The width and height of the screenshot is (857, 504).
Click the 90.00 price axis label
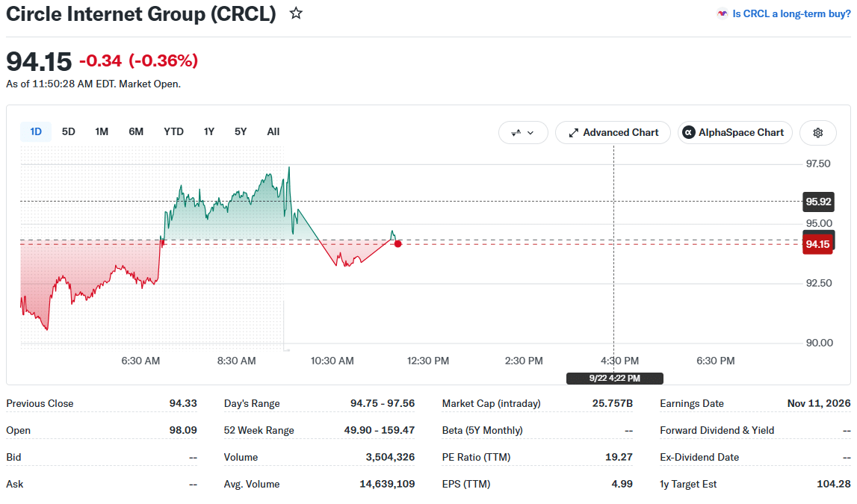[820, 343]
